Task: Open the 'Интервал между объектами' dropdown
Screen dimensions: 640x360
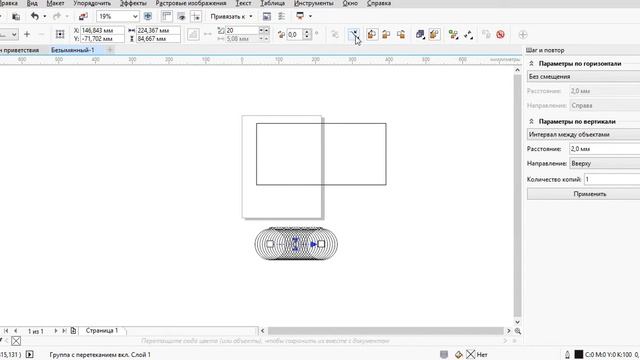Action: 584,135
